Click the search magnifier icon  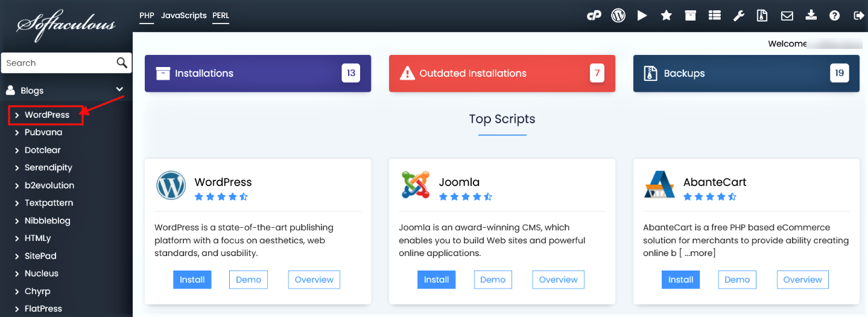122,63
